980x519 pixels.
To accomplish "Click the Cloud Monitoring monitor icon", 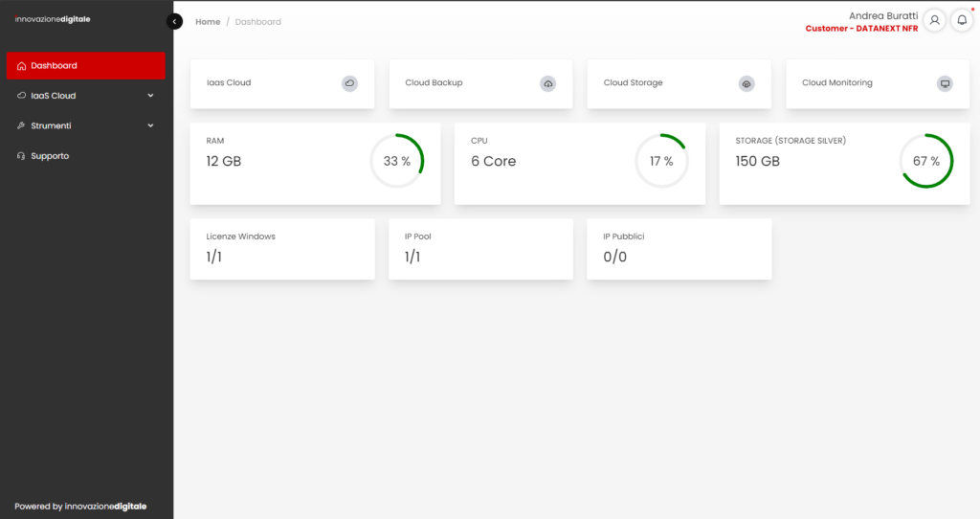I will 945,83.
